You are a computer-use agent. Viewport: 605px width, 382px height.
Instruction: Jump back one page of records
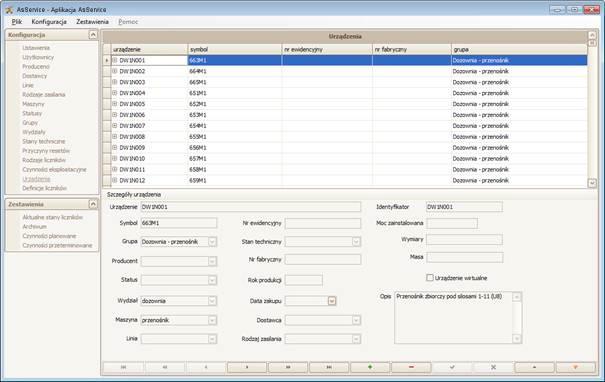click(x=165, y=367)
